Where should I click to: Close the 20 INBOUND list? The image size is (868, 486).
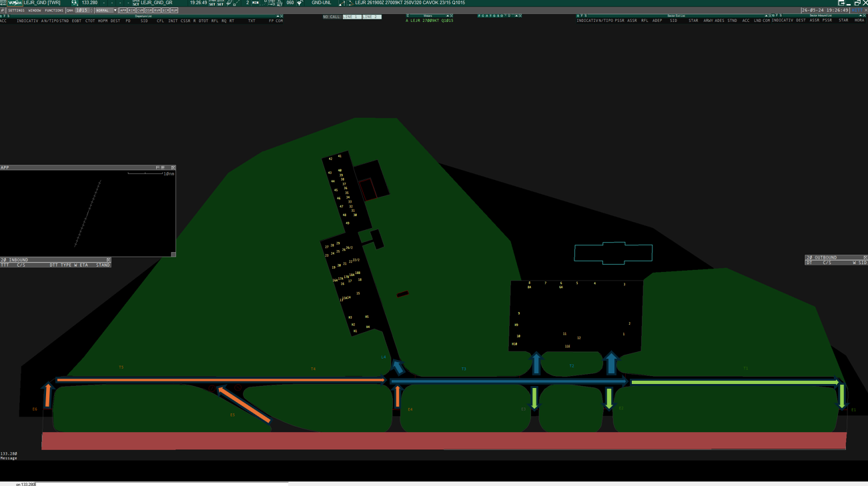108,260
